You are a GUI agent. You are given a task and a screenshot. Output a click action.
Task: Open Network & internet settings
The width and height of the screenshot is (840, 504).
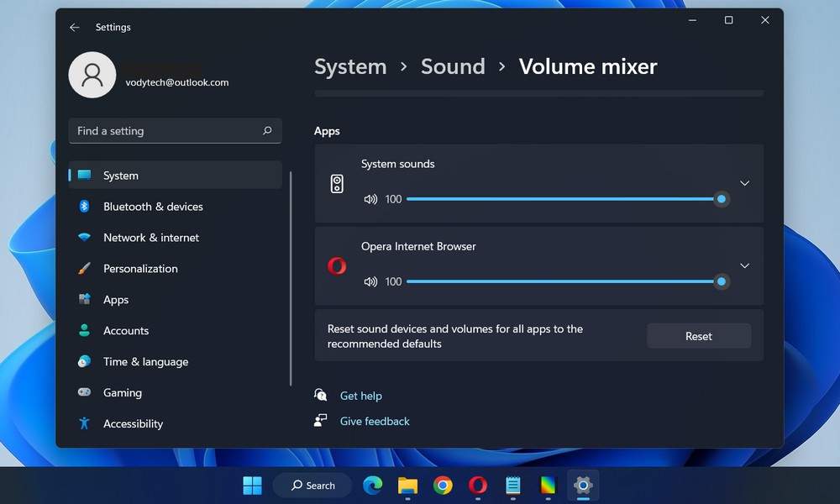tap(176, 237)
